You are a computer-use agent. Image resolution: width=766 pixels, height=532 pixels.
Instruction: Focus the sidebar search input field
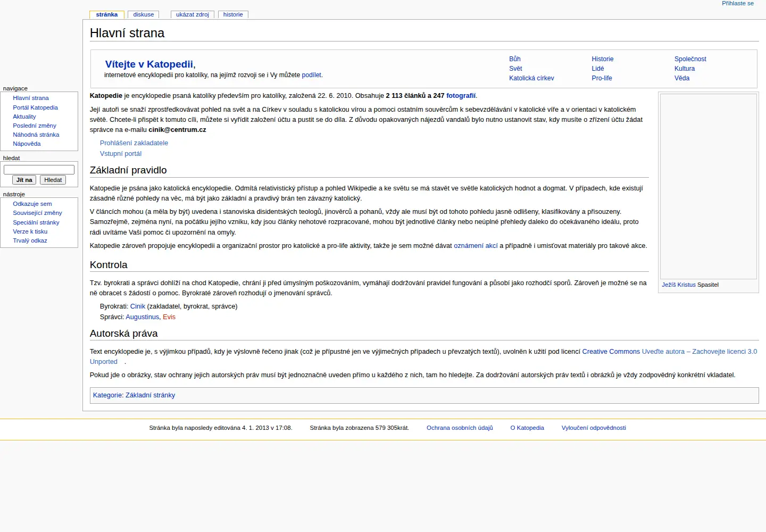coord(39,170)
